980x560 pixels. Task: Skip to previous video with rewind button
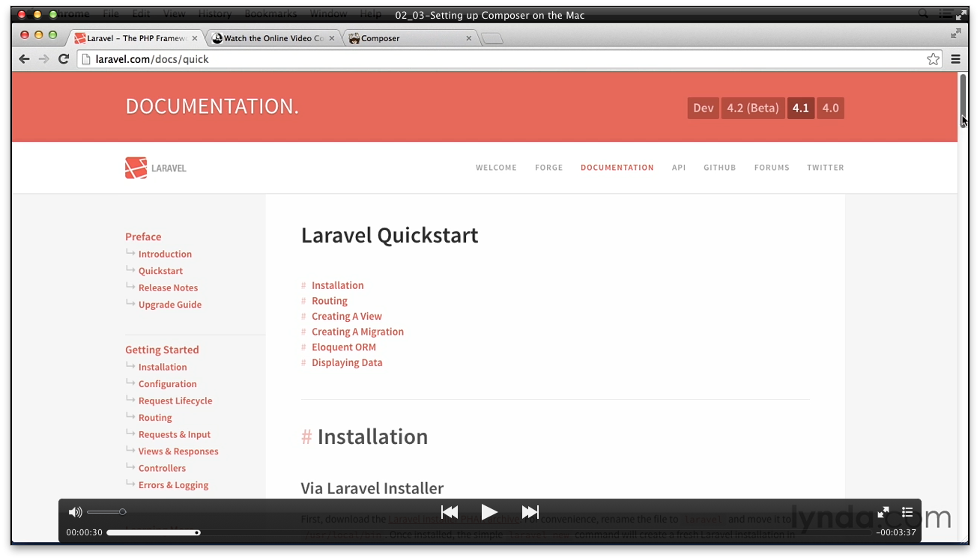(x=450, y=512)
